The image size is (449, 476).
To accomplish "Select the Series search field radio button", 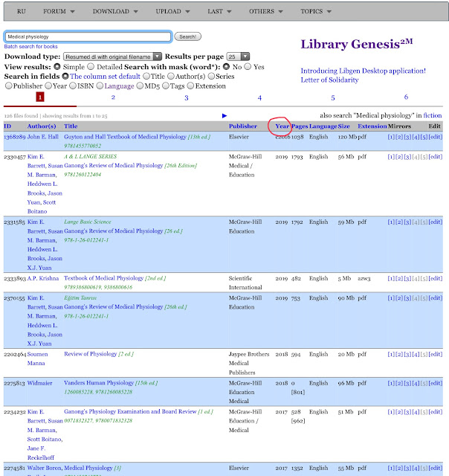I will 211,76.
